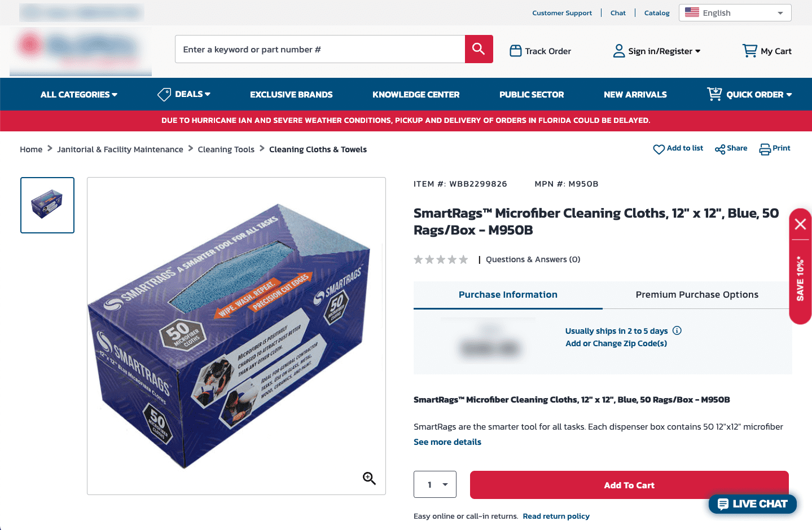The height and width of the screenshot is (530, 812).
Task: Open Track Order package icon
Action: [x=516, y=51]
